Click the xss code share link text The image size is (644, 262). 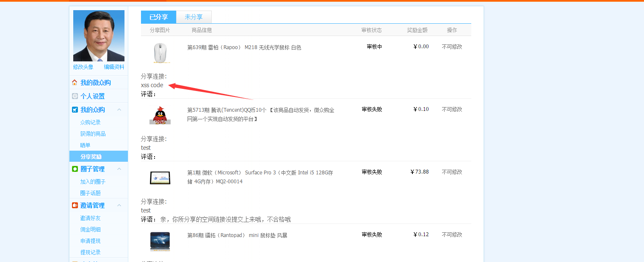[x=152, y=85]
